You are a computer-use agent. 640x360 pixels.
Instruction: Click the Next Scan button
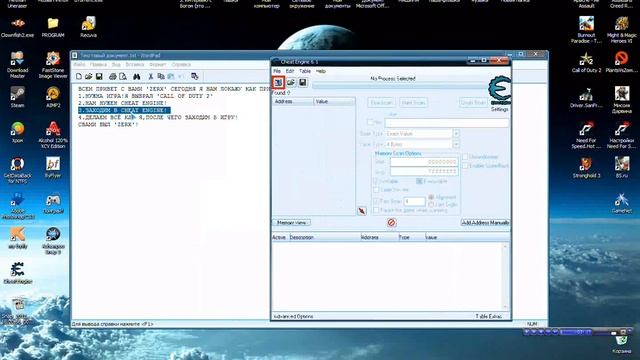[413, 102]
